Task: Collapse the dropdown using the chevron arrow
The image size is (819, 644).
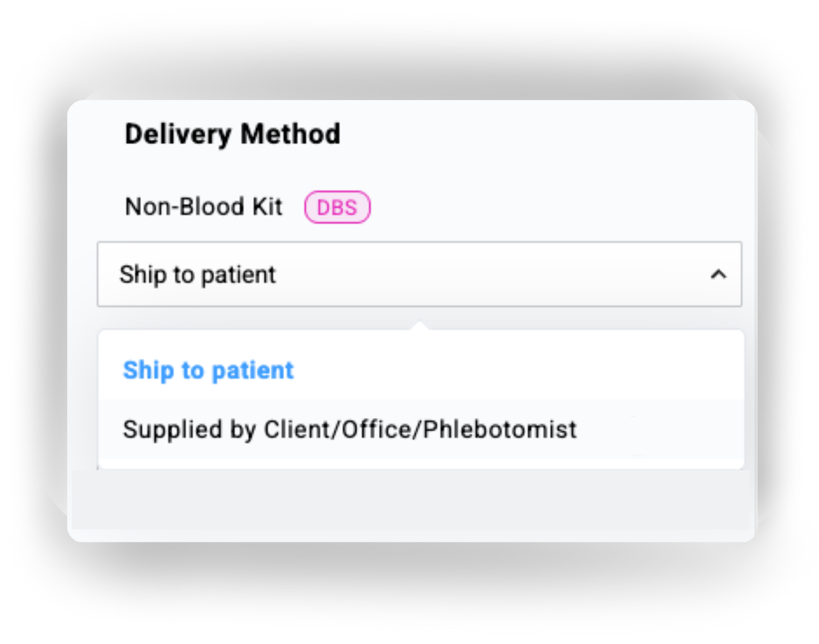Action: tap(718, 274)
